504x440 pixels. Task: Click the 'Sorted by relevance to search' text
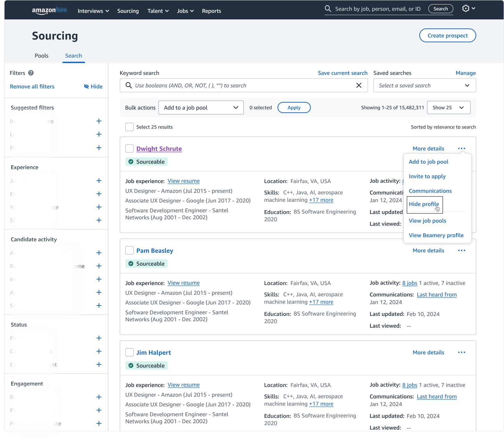[443, 127]
